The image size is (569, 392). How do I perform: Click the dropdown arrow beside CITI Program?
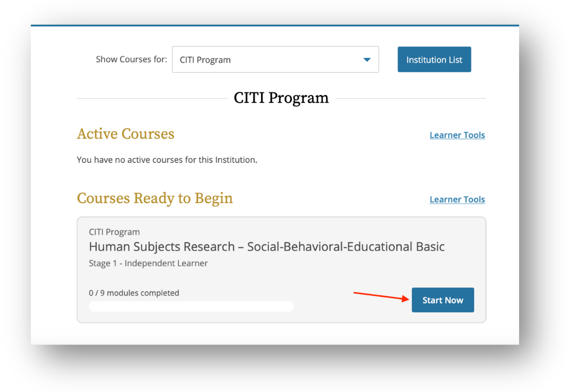click(367, 60)
